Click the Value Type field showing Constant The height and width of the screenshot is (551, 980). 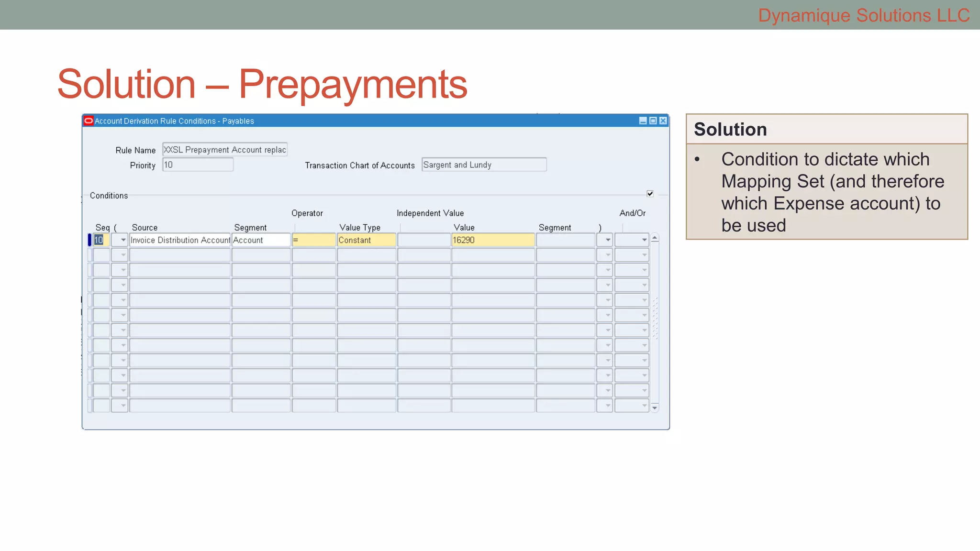(x=366, y=240)
